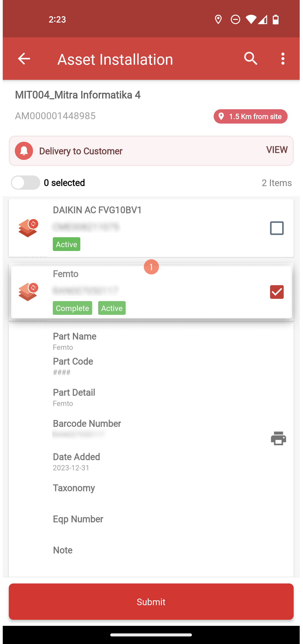Collapse the Femto item details

tap(151, 292)
